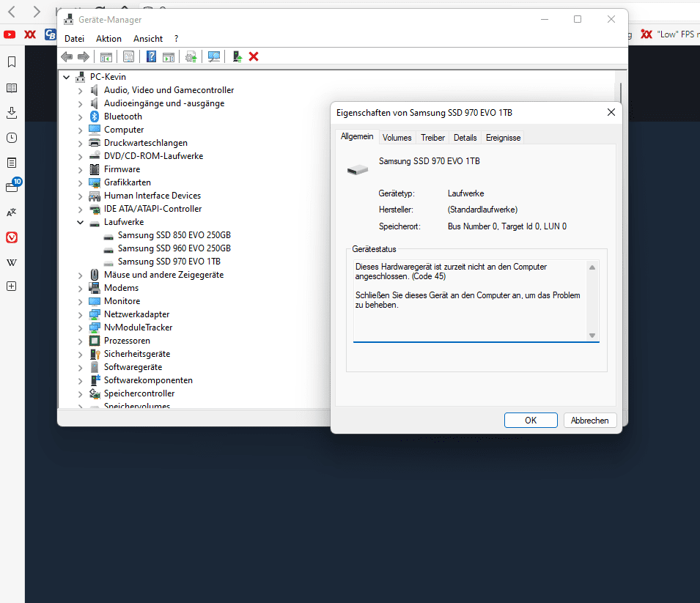Open the Properties sheet toolbar icon
This screenshot has height=603, width=700.
point(128,56)
